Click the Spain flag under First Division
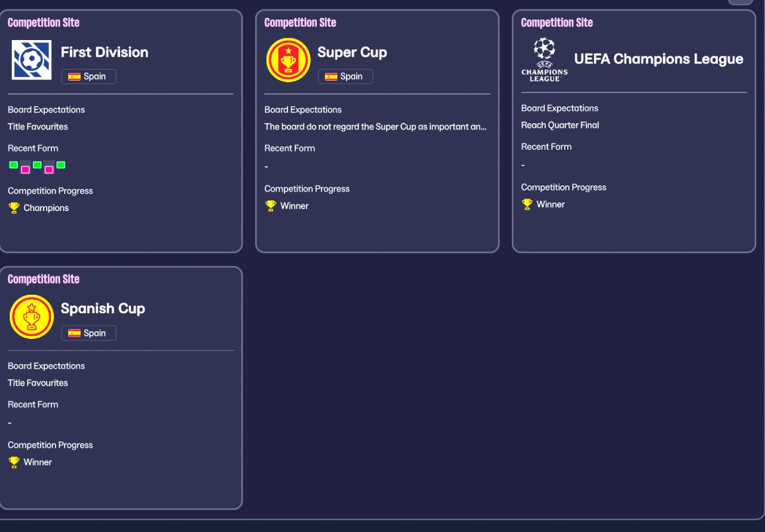Image resolution: width=765 pixels, height=532 pixels. [75, 77]
